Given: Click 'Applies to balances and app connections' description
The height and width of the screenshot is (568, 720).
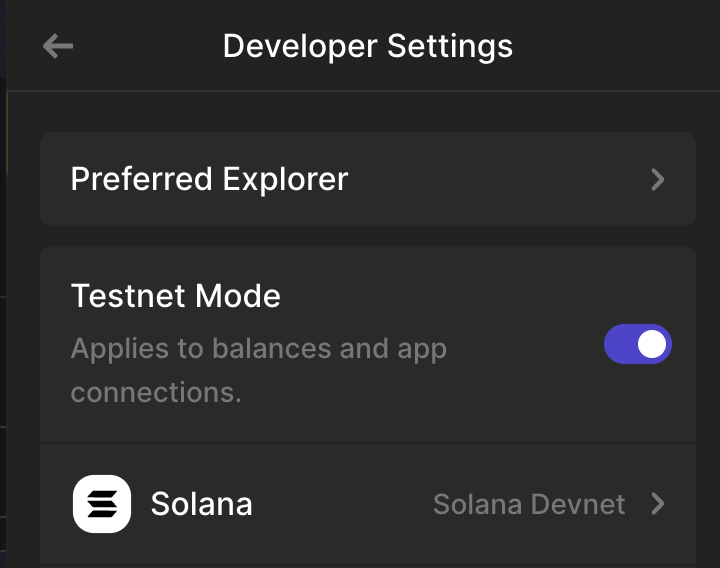Looking at the screenshot, I should pyautogui.click(x=259, y=370).
